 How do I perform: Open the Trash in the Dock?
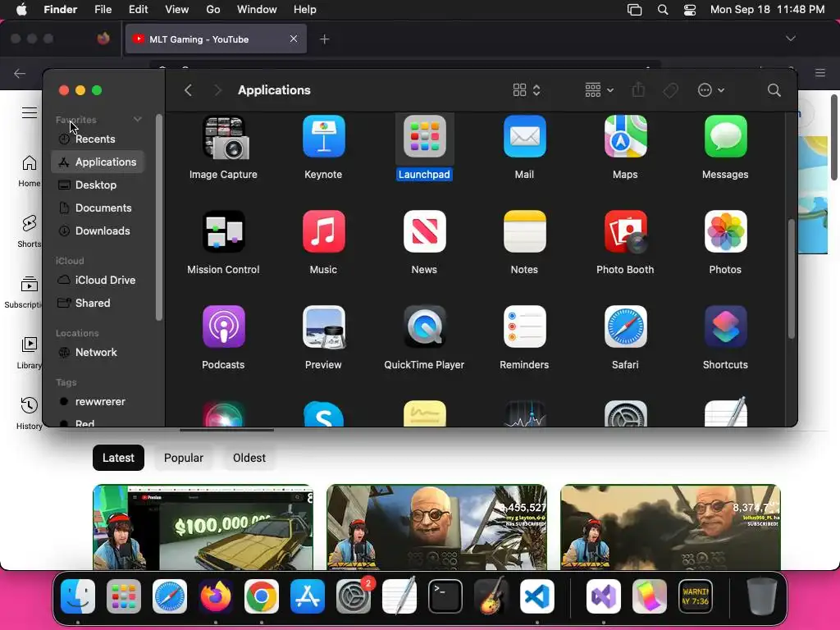coord(761,596)
